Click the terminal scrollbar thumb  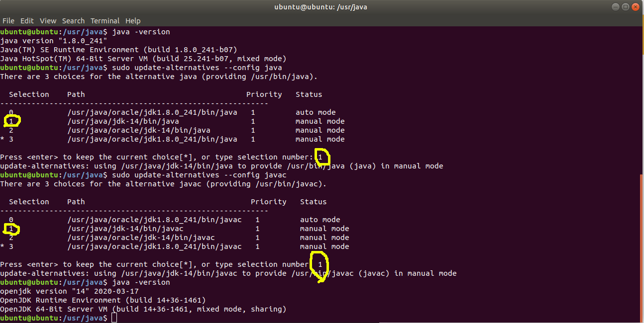pyautogui.click(x=642, y=248)
